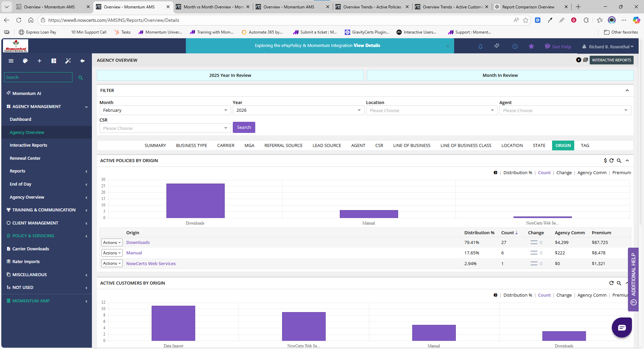Open NowCerts Web Services origin link

151,263
